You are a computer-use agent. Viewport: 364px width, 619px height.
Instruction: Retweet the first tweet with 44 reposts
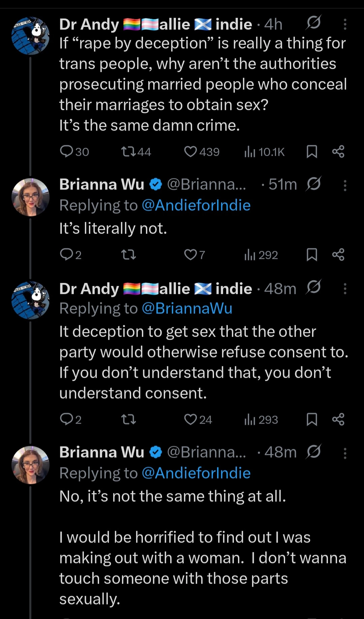pos(128,152)
